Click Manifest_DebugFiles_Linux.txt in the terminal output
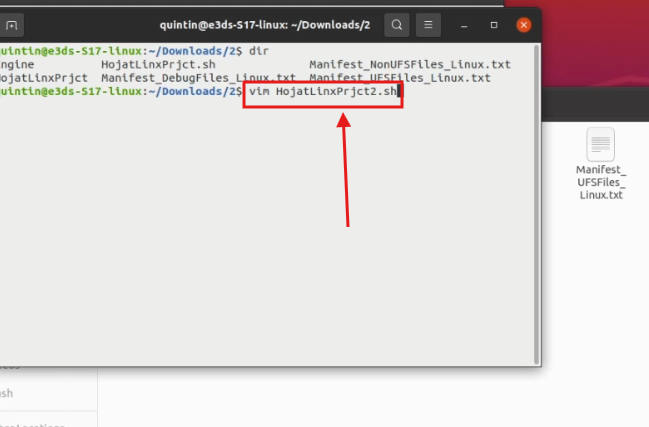This screenshot has height=427, width=649. 198,77
